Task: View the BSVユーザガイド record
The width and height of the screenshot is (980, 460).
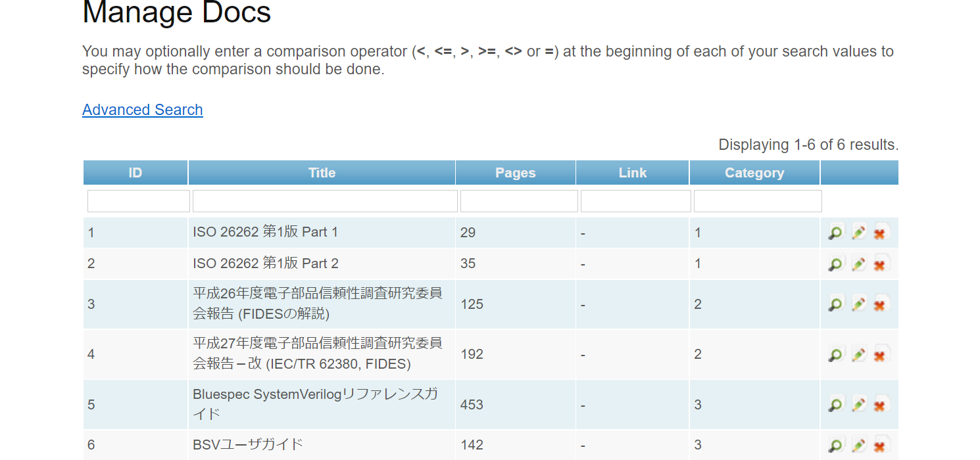Action: point(835,446)
